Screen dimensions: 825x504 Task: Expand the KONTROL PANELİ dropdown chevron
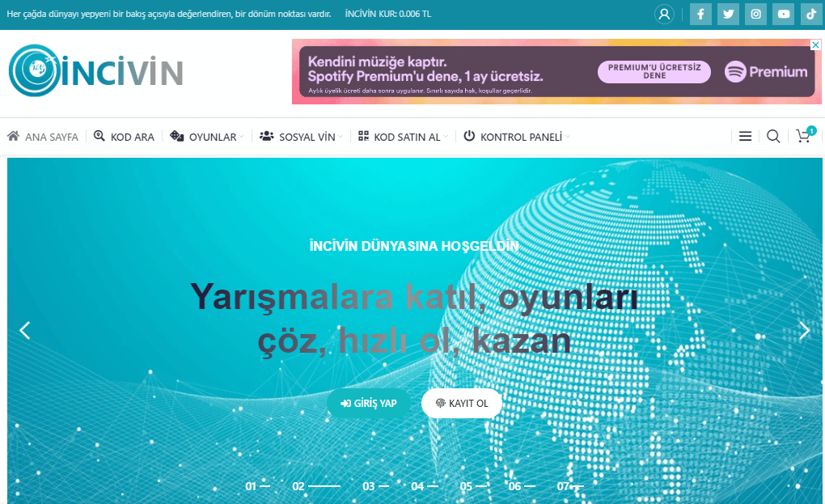click(x=568, y=137)
